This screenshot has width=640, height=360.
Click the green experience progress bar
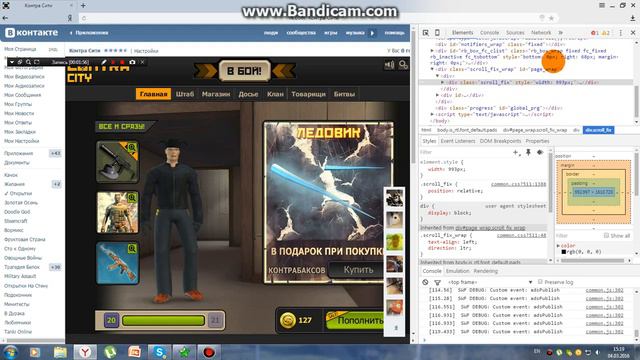click(163, 320)
